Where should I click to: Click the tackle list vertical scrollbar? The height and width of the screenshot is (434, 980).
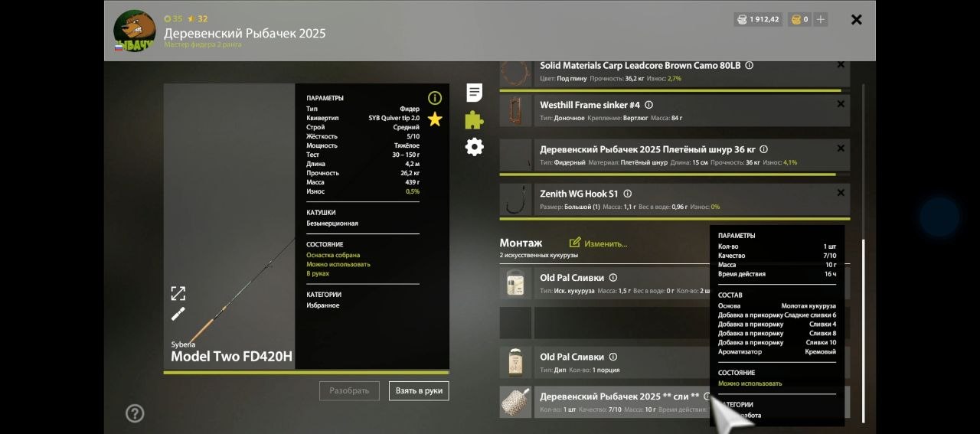coord(864,331)
